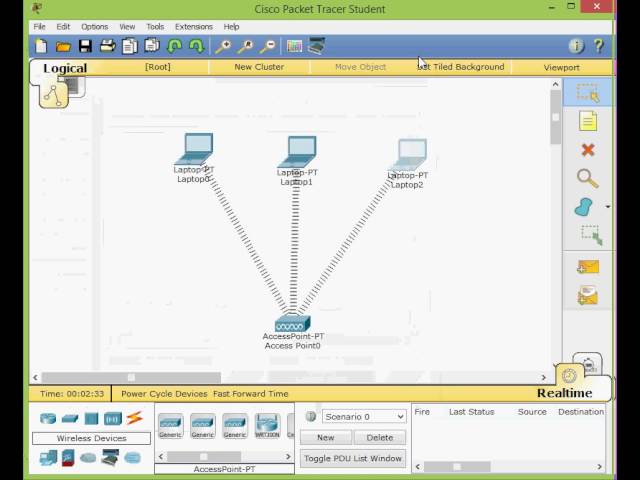Screen dimensions: 640x480
Task: Click the Paste icon in the toolbar
Action: pyautogui.click(x=152, y=46)
